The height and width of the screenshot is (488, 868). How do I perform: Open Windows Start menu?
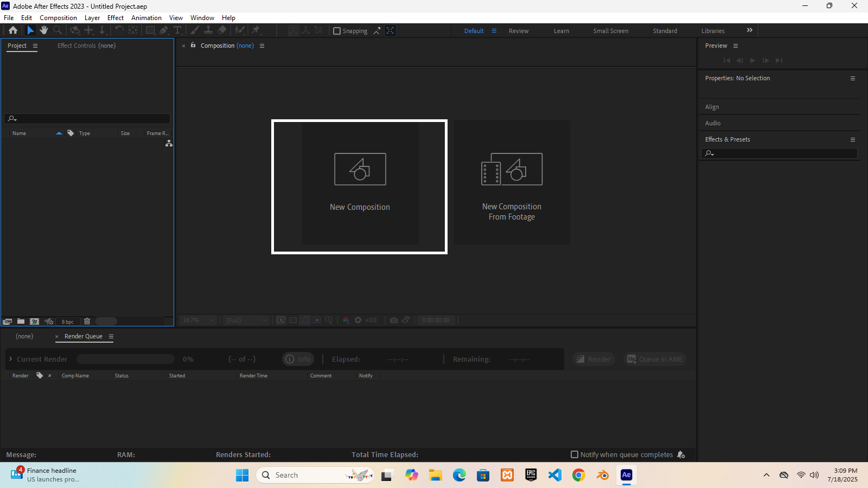coord(242,476)
